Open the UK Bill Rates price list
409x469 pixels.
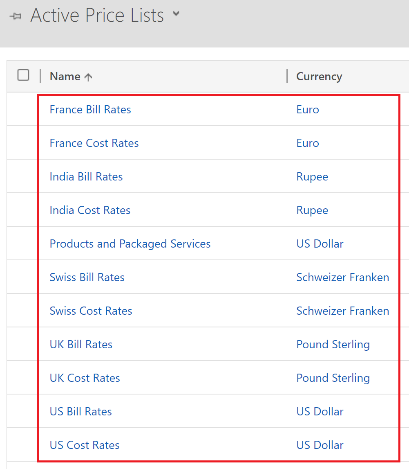tap(81, 344)
